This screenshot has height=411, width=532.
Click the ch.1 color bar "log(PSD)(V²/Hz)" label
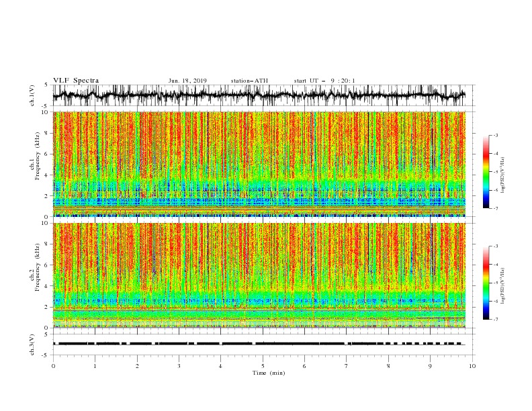point(503,175)
